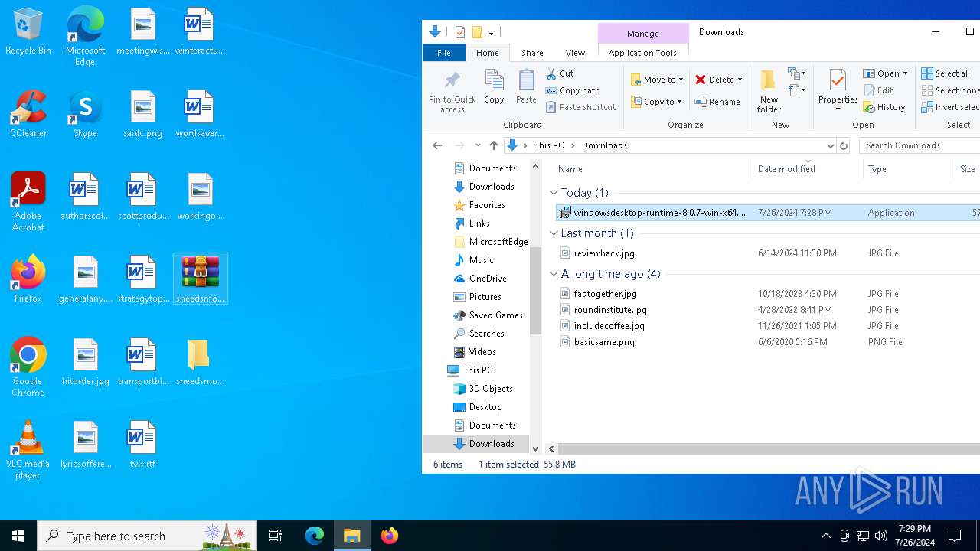980x551 pixels.
Task: Open the Windows Start menu
Action: pos(18,536)
